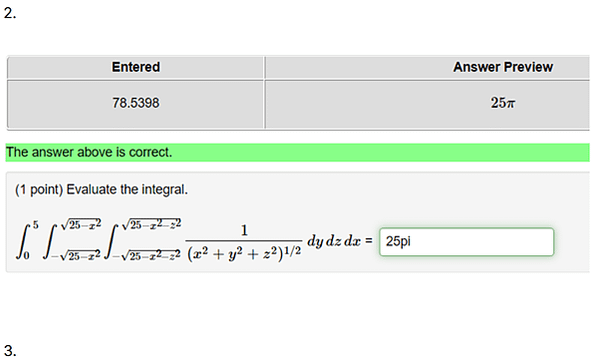Click the denominator (x²+y²+z²)^1/2 expression
598x360 pixels.
pyautogui.click(x=244, y=254)
